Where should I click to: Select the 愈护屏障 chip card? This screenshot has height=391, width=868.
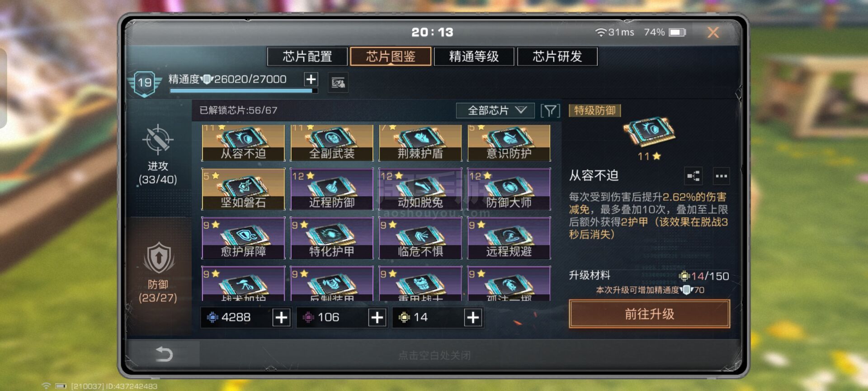[x=243, y=238]
